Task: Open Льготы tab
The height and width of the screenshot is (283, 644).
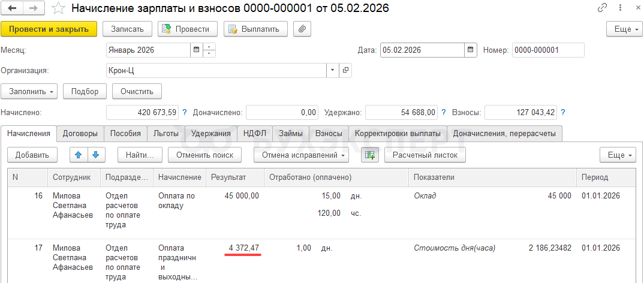Action: [166, 134]
